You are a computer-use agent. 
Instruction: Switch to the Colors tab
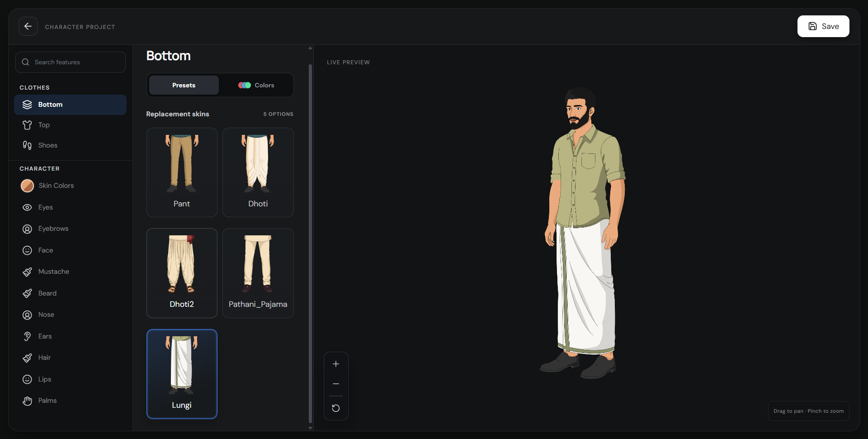pyautogui.click(x=256, y=85)
